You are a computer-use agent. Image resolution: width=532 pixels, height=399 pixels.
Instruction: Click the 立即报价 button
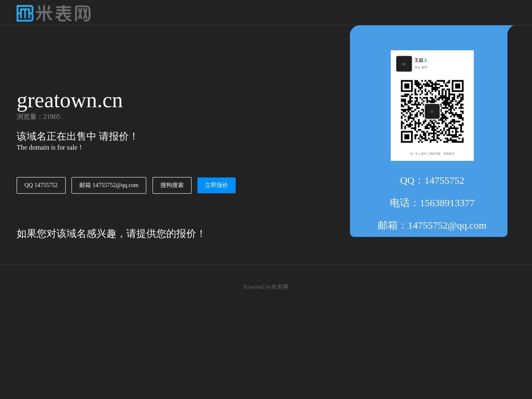click(216, 185)
